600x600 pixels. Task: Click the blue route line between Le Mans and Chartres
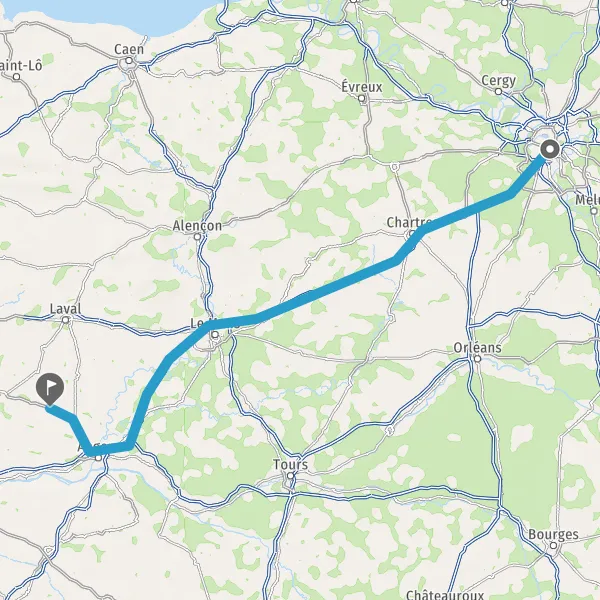(325, 290)
